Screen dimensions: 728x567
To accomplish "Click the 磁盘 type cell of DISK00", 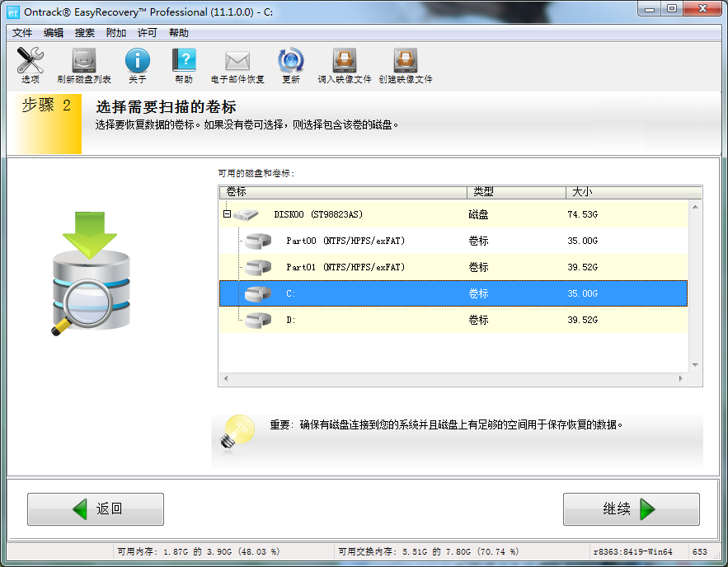I will pyautogui.click(x=478, y=214).
